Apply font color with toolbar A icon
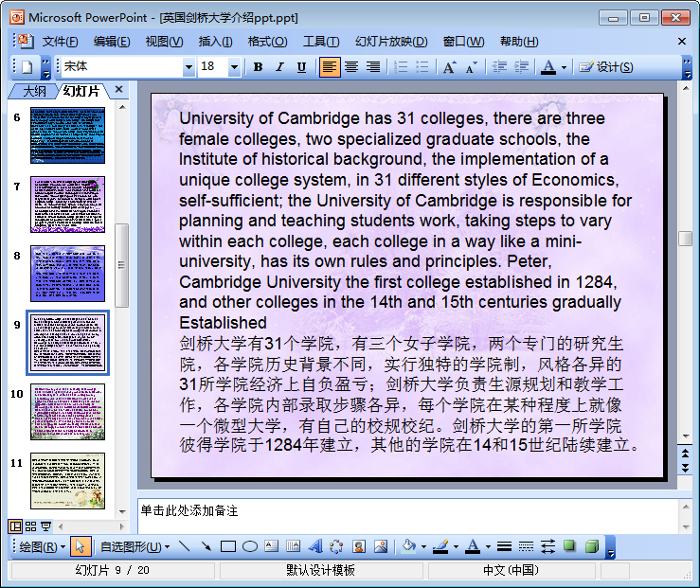This screenshot has width=700, height=588. click(x=548, y=67)
